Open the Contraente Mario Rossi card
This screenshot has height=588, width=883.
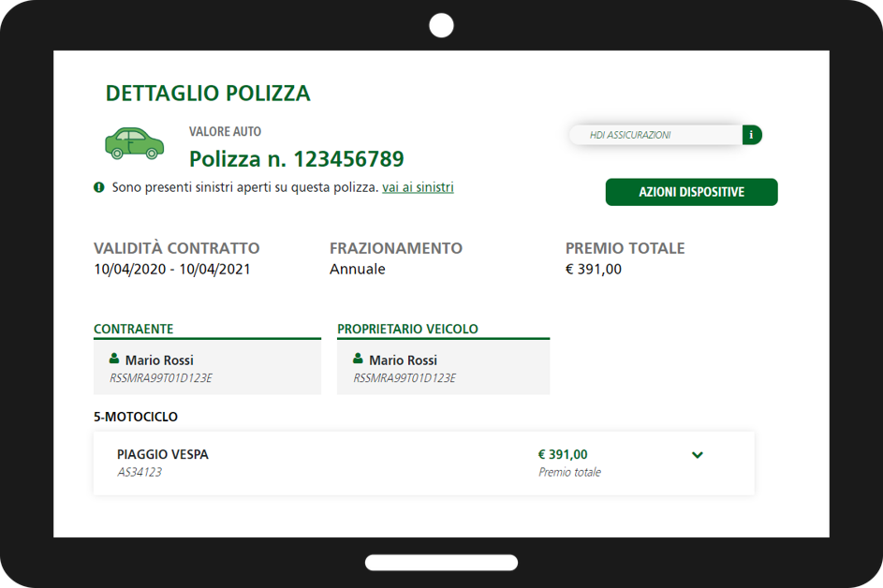[x=207, y=368]
